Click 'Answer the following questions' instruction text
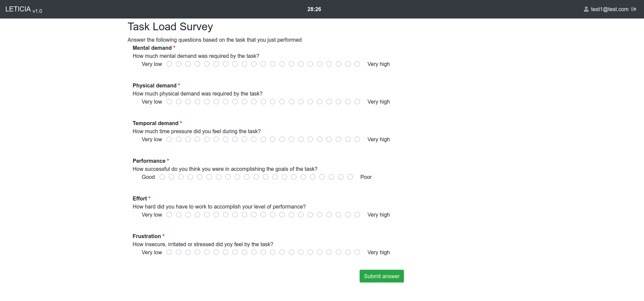This screenshot has height=301, width=644. pos(215,40)
